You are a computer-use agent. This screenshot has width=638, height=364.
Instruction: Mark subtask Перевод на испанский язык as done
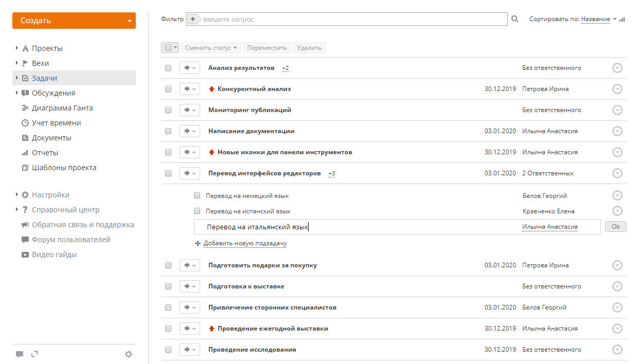(x=197, y=211)
